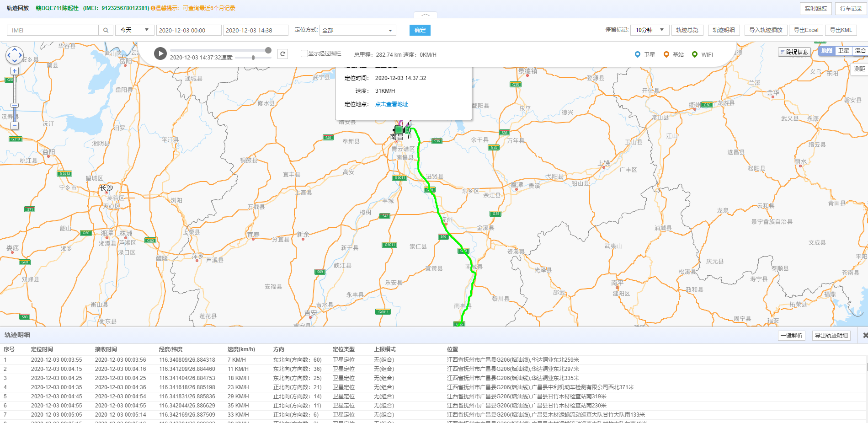Viewport: 868px width, 423px height.
Task: Pan map right using compass arrow
Action: (x=21, y=55)
